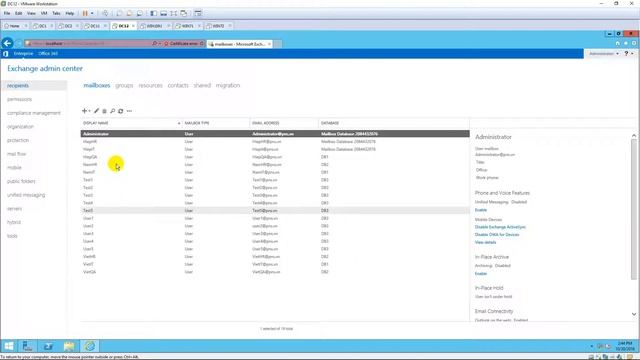This screenshot has height=360, width=640.
Task: Open the more options ellipsis
Action: [129, 111]
